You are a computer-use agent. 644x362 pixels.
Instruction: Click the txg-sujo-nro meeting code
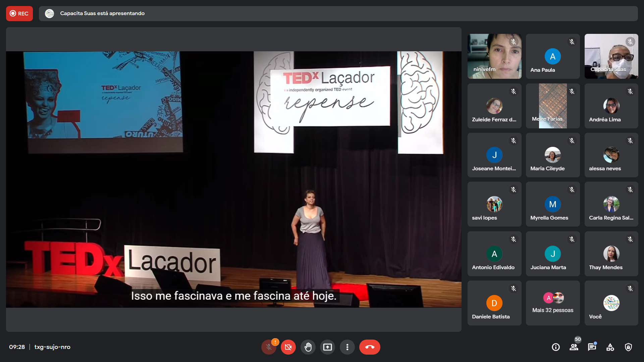click(52, 347)
